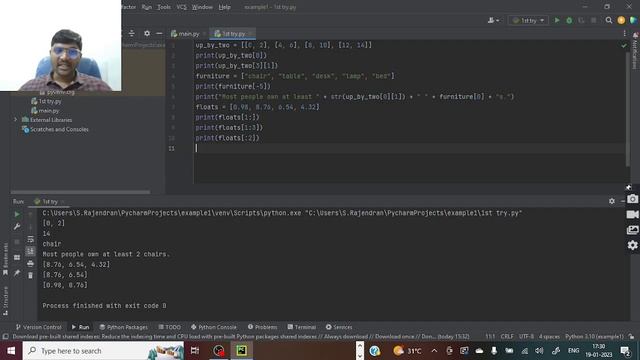Rerun '1st try' from Run panel
This screenshot has width=640, height=360.
coord(17,214)
